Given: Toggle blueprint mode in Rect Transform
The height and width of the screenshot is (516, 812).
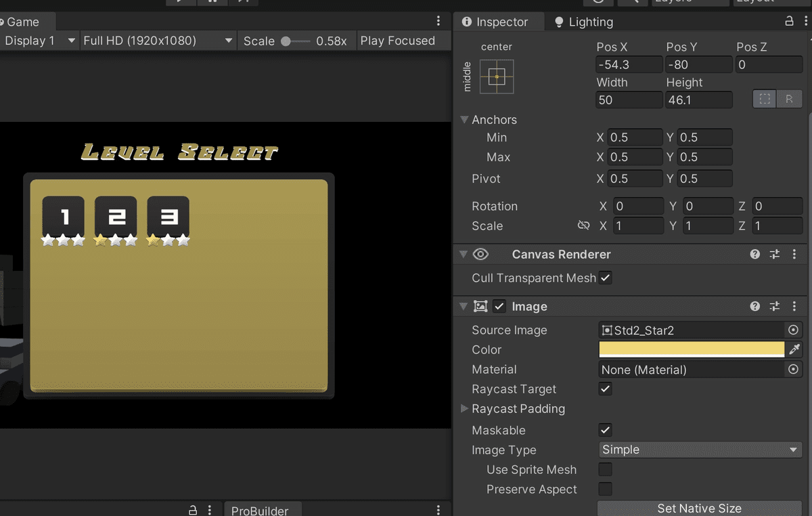Looking at the screenshot, I should (x=765, y=99).
